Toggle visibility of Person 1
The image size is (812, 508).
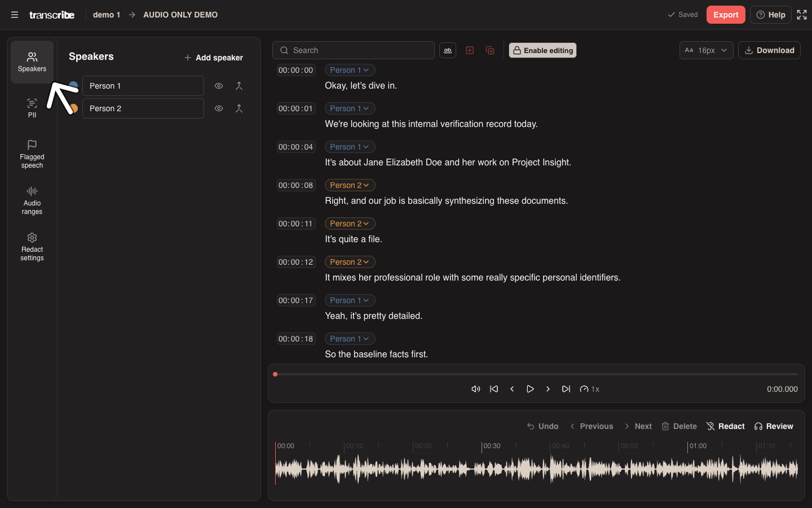click(219, 86)
